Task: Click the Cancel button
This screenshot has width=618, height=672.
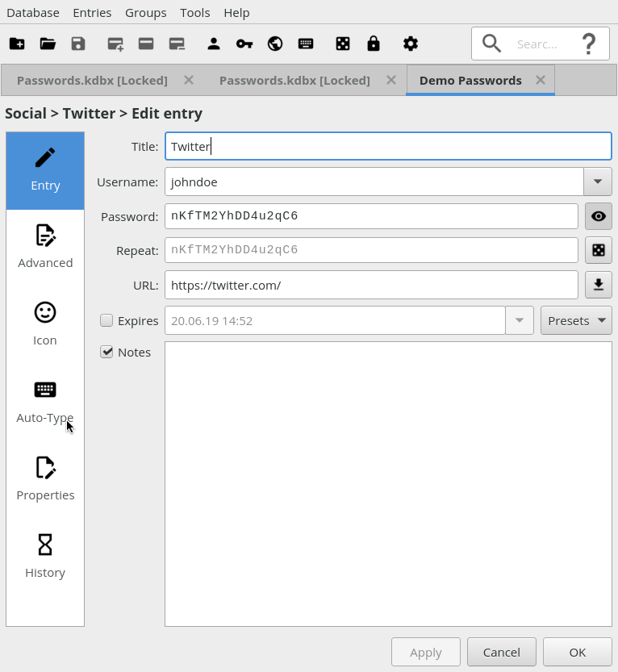Action: pyautogui.click(x=502, y=652)
